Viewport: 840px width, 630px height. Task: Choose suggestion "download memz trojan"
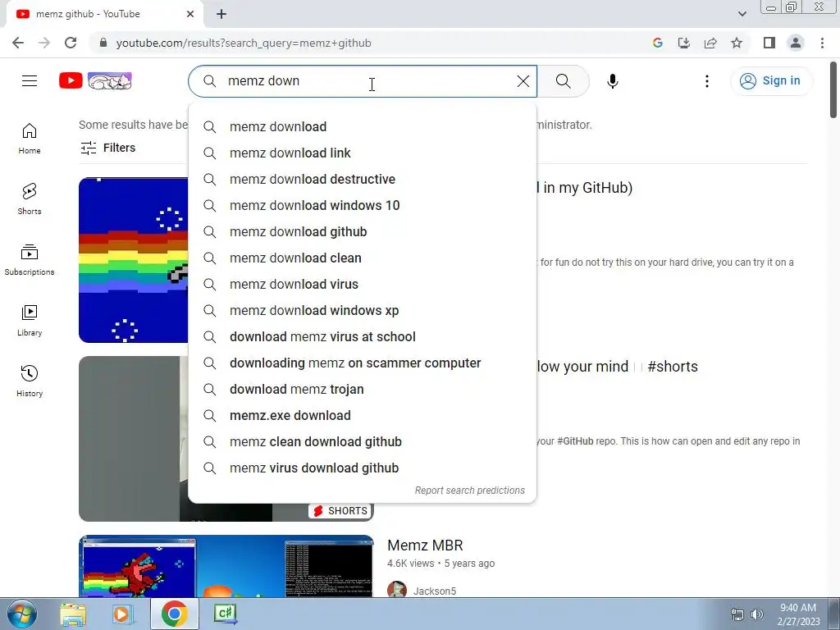[362, 389]
